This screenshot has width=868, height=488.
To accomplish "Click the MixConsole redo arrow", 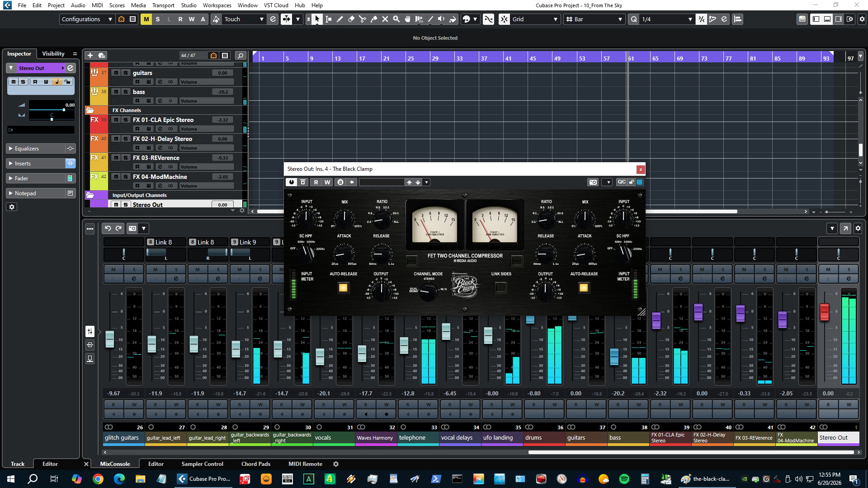I will [x=118, y=228].
